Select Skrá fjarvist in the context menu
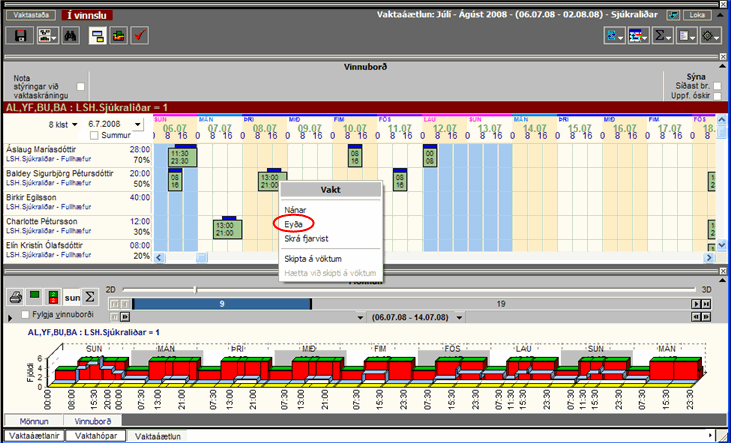The width and height of the screenshot is (731, 443). [306, 239]
